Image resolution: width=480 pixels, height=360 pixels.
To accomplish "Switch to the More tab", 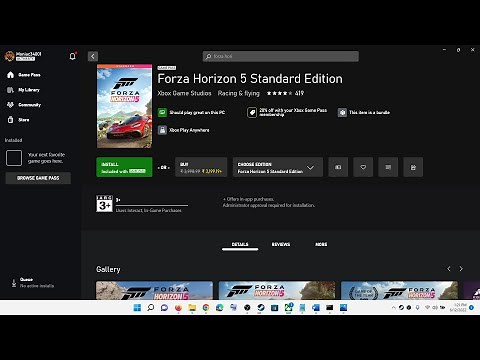I will click(x=321, y=244).
